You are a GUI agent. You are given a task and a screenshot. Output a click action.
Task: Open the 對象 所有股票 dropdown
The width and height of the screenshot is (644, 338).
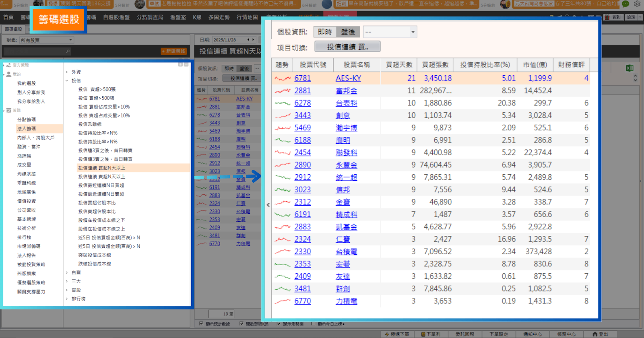coord(46,40)
